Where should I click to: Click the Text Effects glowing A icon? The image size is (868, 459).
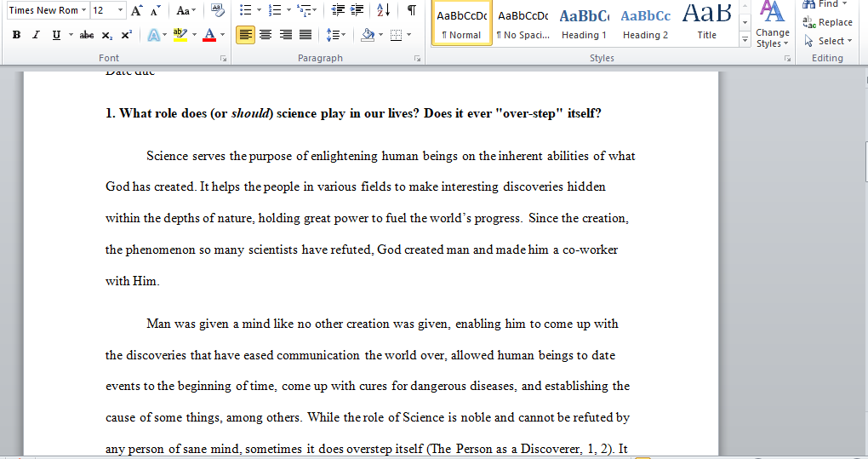pos(154,35)
